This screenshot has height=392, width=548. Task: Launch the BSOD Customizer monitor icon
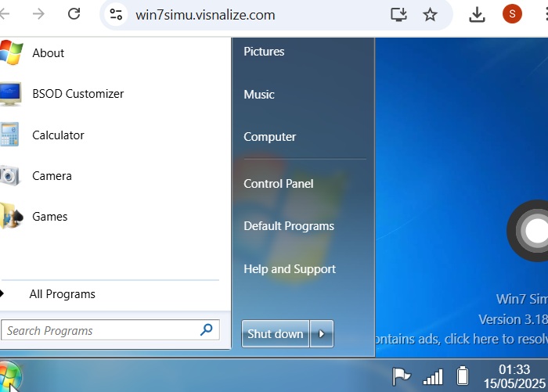tap(10, 94)
